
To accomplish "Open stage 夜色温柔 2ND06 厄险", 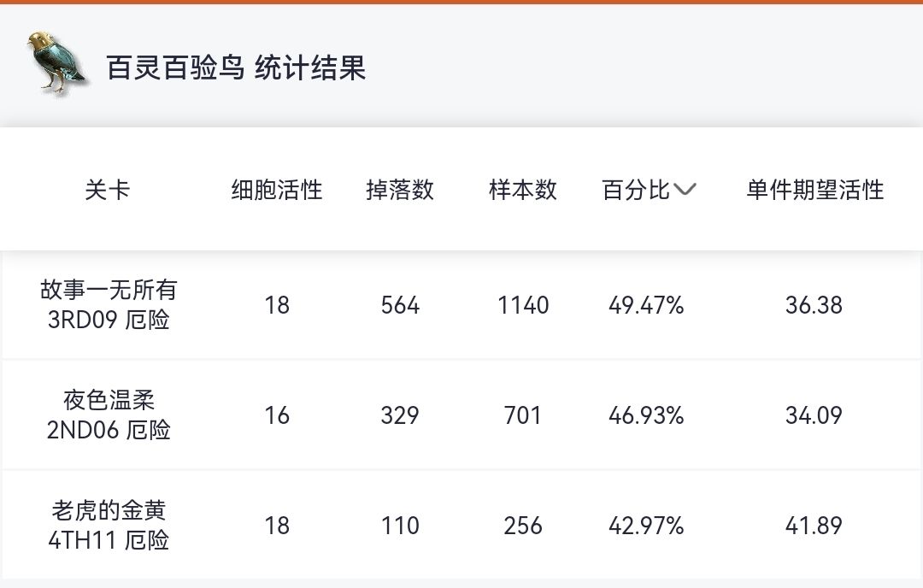I will (x=109, y=415).
